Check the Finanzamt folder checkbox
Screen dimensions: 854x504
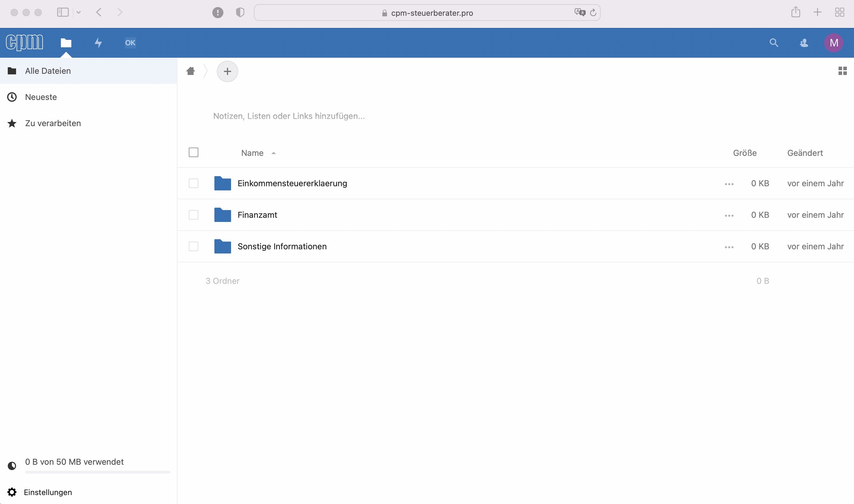pyautogui.click(x=193, y=215)
